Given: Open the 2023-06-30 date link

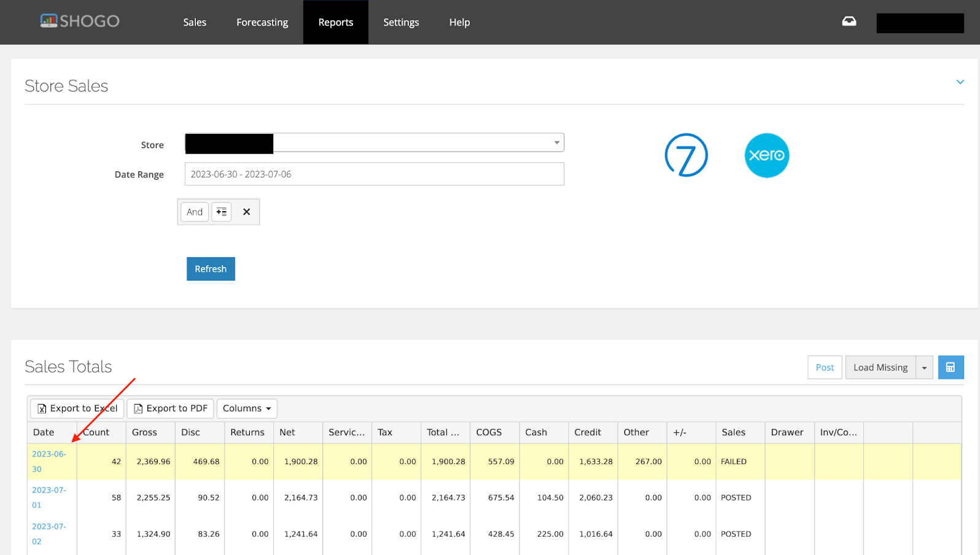Looking at the screenshot, I should 49,461.
